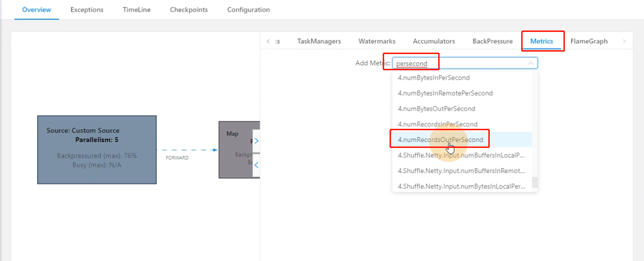Click the collapse arrow on Map node

tap(256, 165)
